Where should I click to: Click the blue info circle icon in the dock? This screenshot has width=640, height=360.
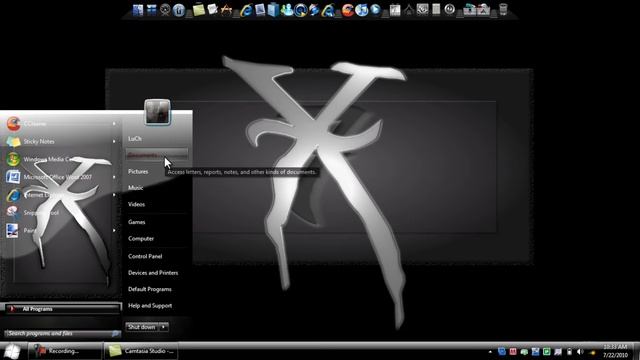(178, 10)
